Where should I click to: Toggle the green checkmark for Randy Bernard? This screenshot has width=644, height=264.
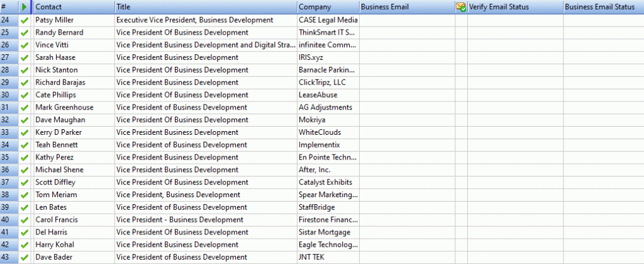[x=25, y=33]
